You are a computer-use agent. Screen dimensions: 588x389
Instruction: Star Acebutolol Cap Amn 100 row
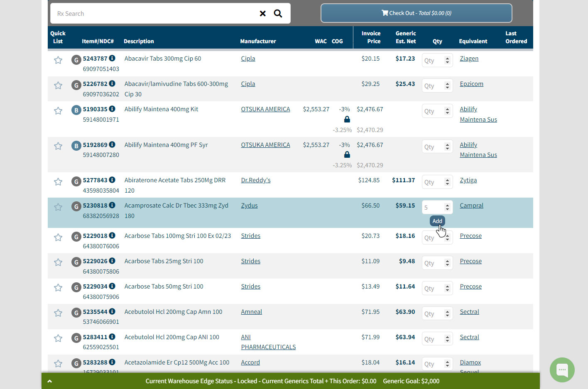click(x=58, y=313)
